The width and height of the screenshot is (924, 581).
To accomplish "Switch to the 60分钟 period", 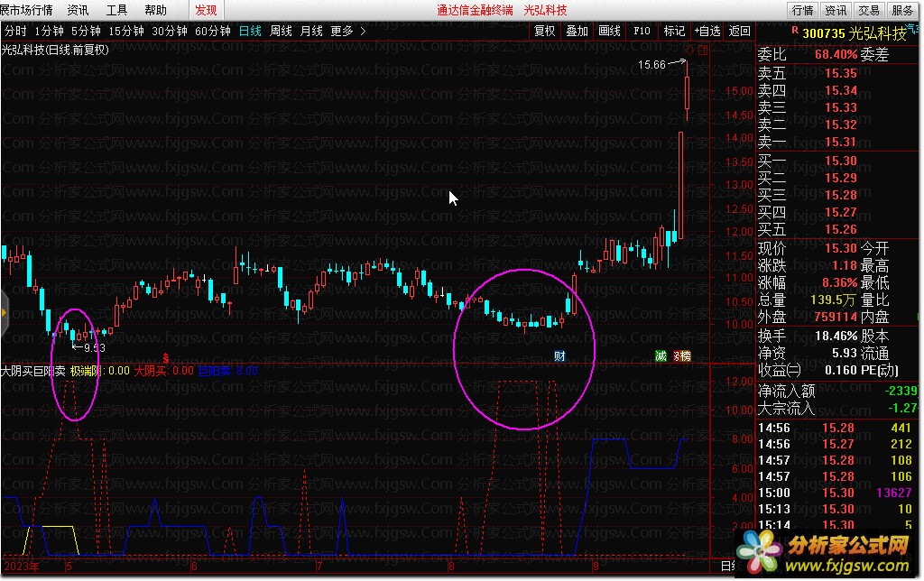I will tap(213, 31).
